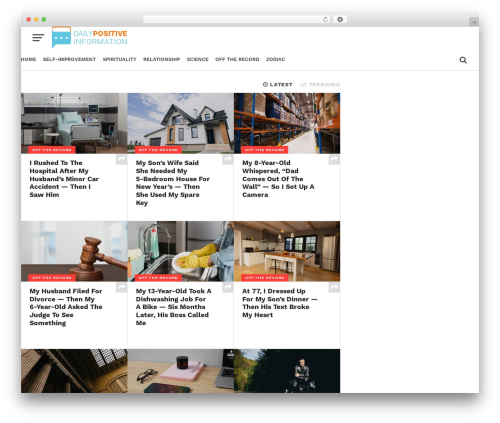
Task: Share the hospital car accident article
Action: [x=121, y=159]
